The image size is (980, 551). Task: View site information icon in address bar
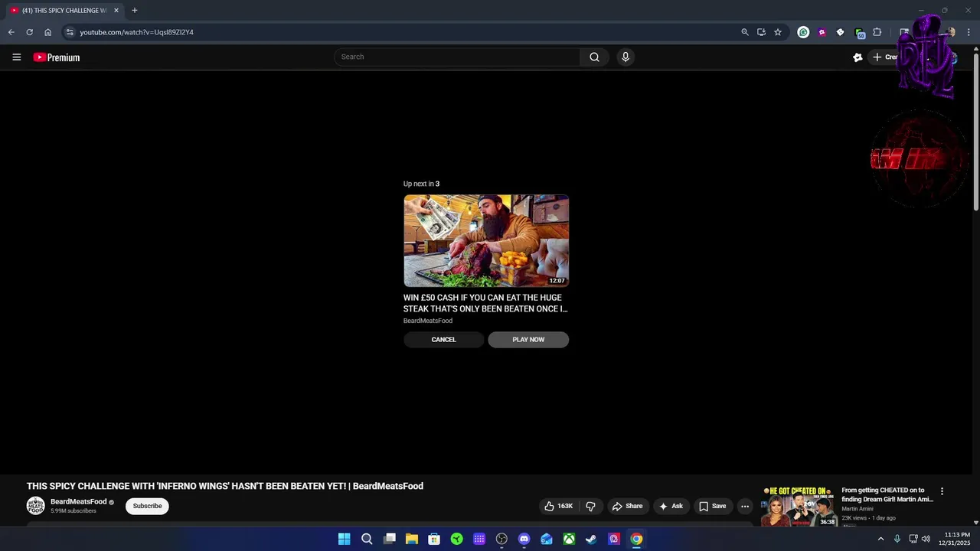(70, 32)
